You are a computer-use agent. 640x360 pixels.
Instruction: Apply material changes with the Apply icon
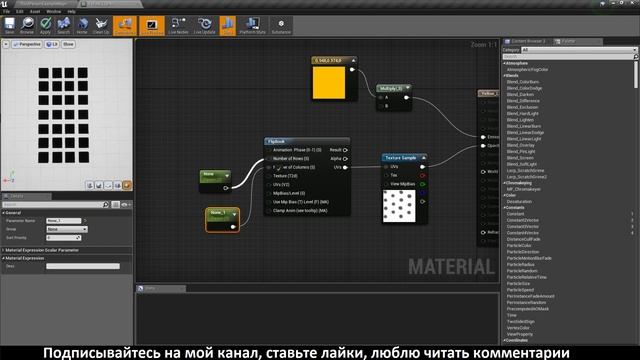(45, 25)
